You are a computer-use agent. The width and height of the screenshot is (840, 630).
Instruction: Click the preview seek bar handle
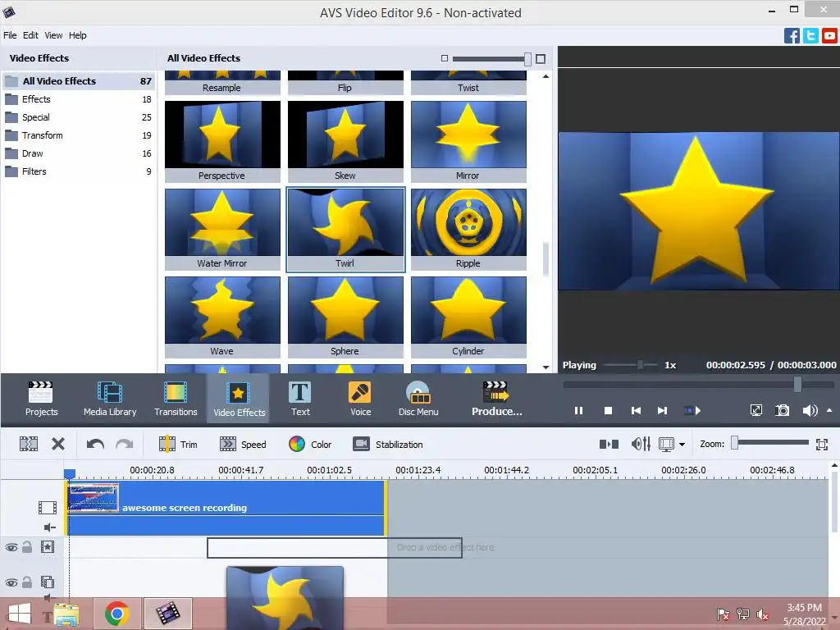tap(797, 384)
